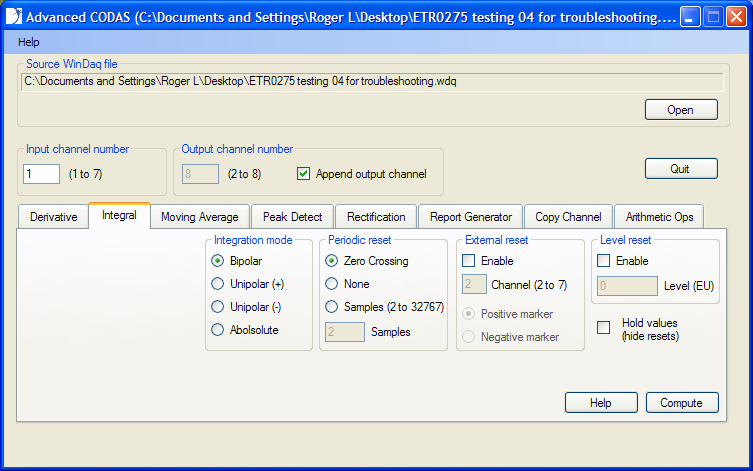Click the Advanced CODAS title bar app icon
This screenshot has width=753, height=471.
pyautogui.click(x=13, y=17)
